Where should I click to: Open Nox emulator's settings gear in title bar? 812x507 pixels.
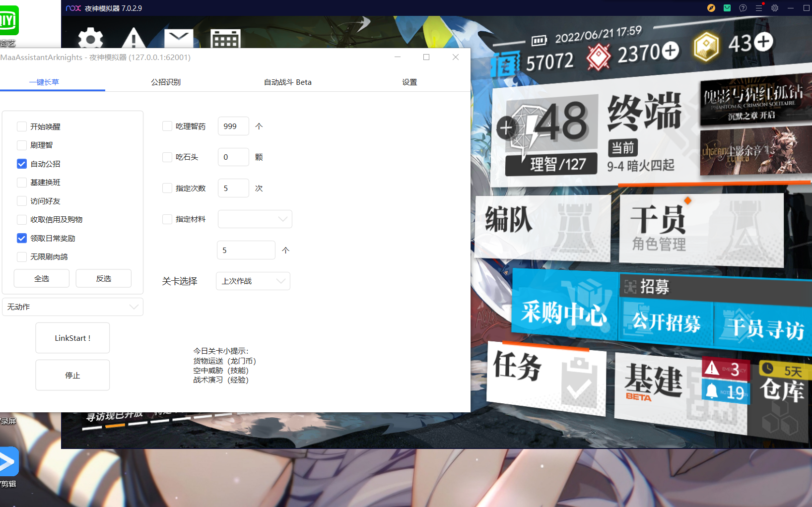tap(774, 8)
